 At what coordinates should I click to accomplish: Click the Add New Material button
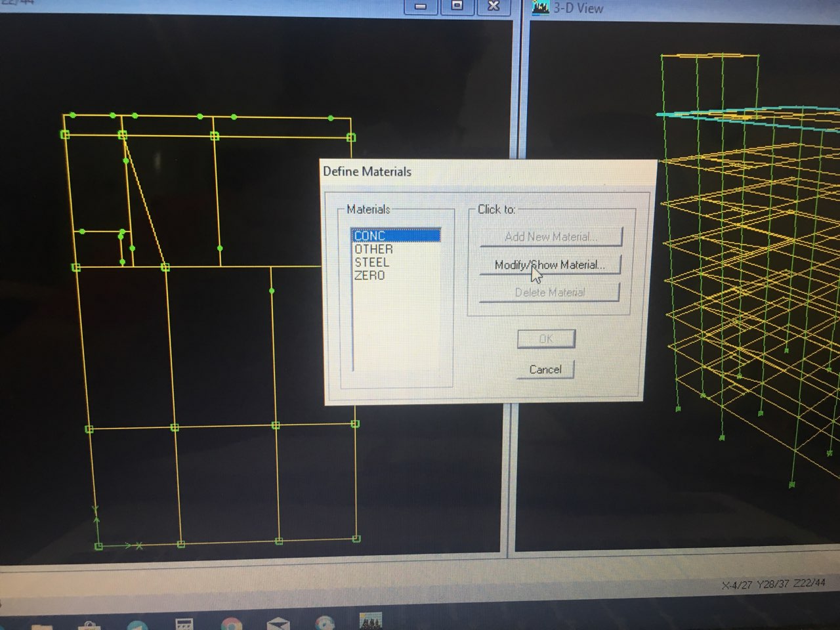(551, 237)
